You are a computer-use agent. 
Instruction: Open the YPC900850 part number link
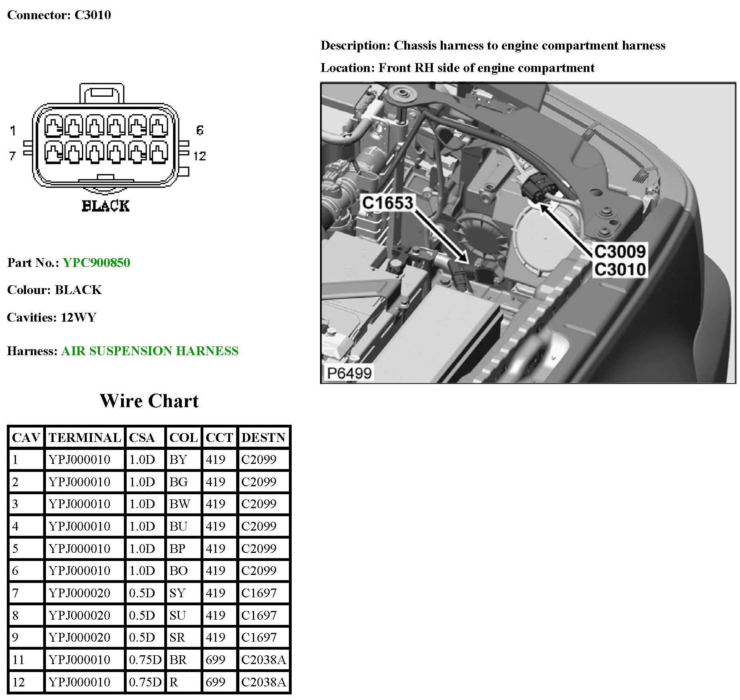[96, 262]
